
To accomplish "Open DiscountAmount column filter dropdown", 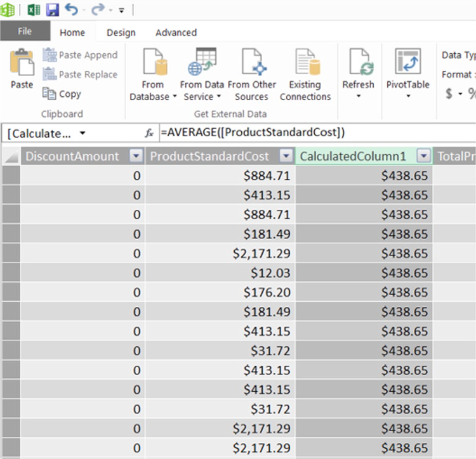I will tap(136, 157).
